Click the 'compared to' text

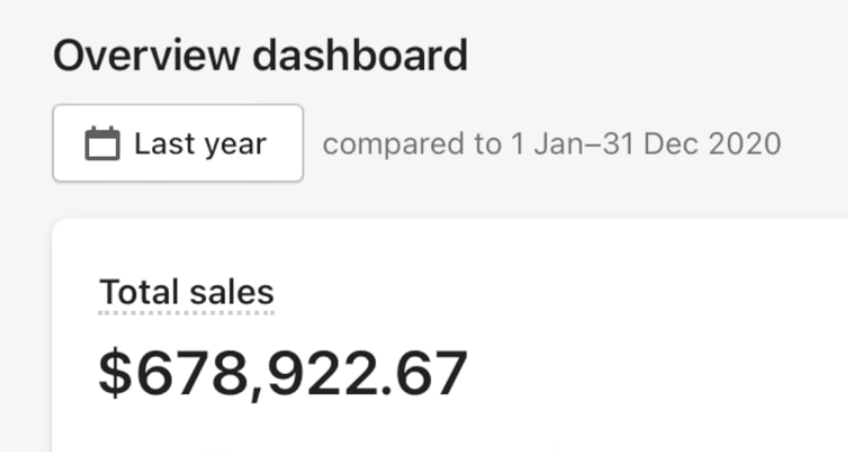click(411, 144)
